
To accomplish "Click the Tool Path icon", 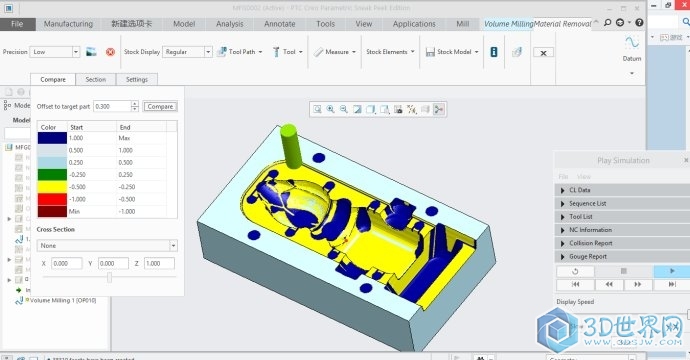I will tap(222, 52).
